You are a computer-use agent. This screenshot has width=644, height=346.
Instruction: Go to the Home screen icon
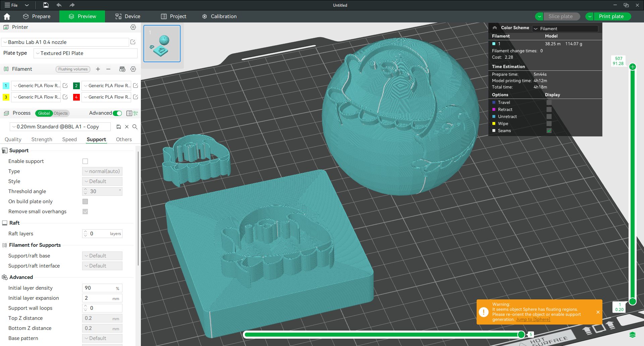point(7,16)
